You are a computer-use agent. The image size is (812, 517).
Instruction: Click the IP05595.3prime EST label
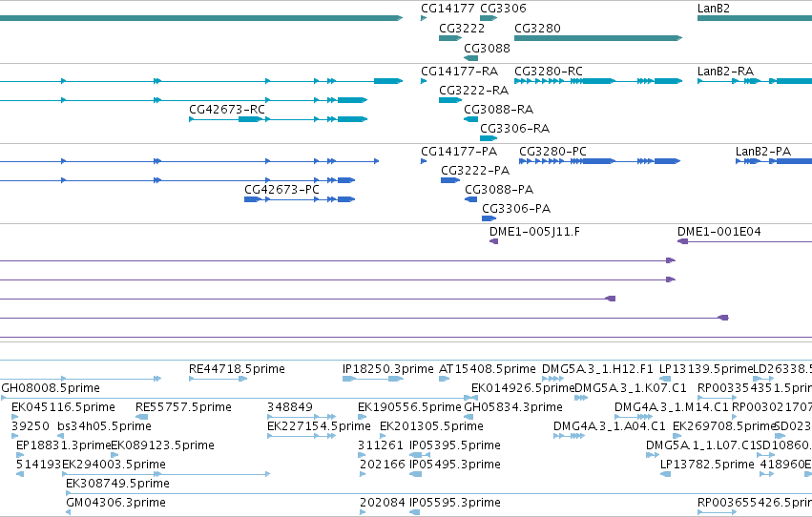455,503
